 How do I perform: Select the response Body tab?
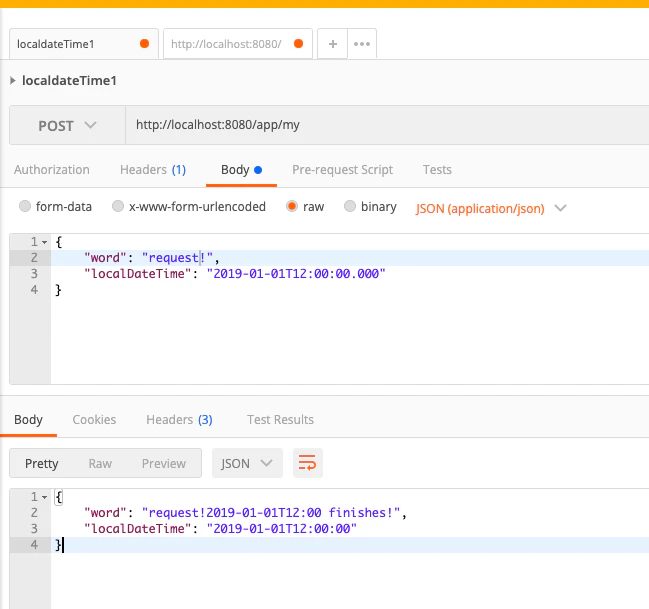[28, 420]
